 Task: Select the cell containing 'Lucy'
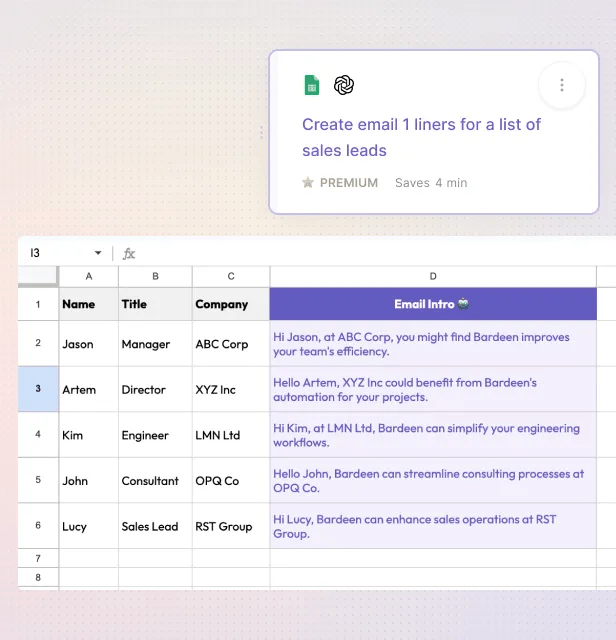[89, 526]
